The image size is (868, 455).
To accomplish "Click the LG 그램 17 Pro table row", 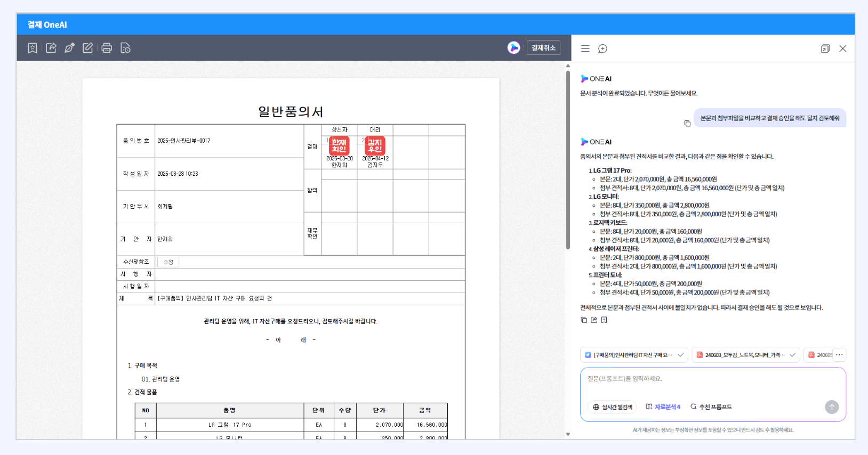I will [291, 425].
